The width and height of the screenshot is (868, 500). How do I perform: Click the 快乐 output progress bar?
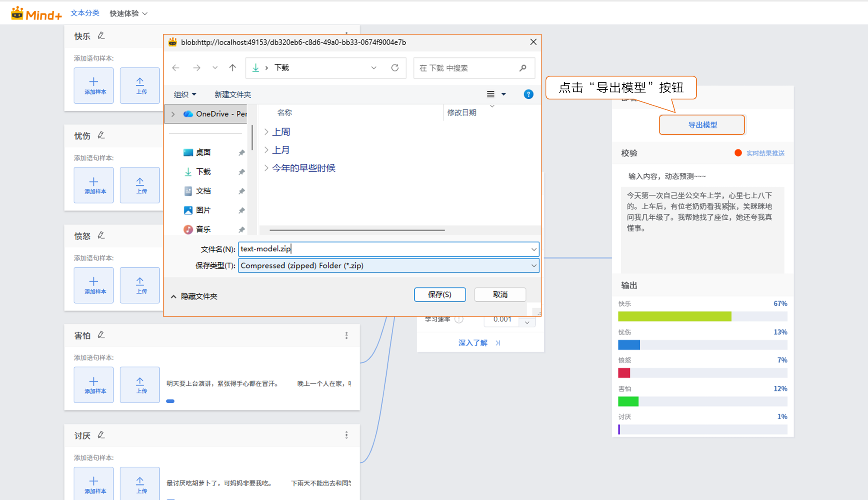click(x=702, y=317)
